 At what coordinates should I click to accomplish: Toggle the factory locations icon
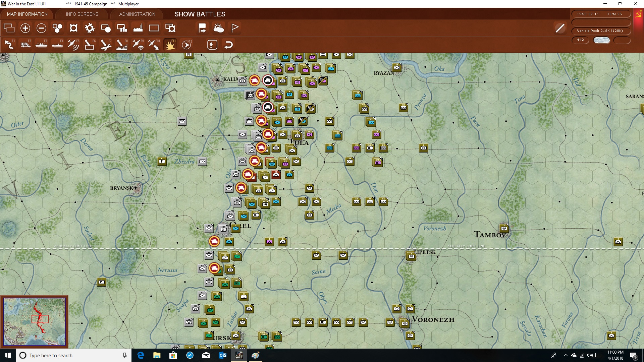(x=138, y=28)
